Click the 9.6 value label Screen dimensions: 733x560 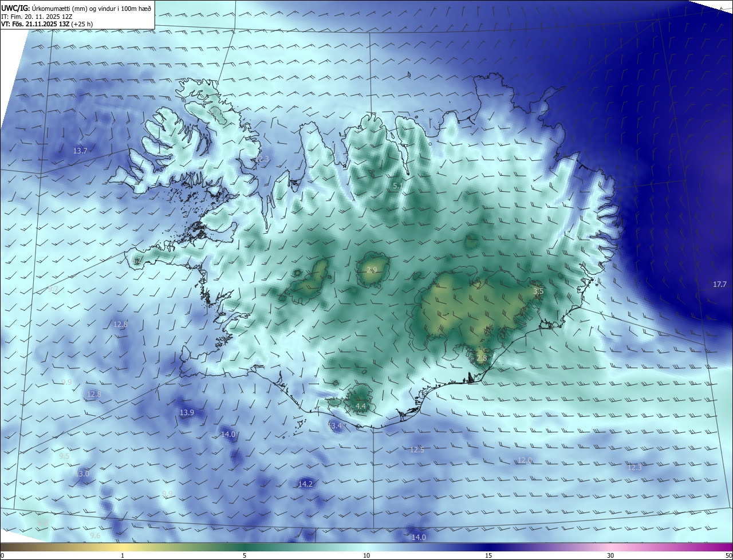(95, 536)
